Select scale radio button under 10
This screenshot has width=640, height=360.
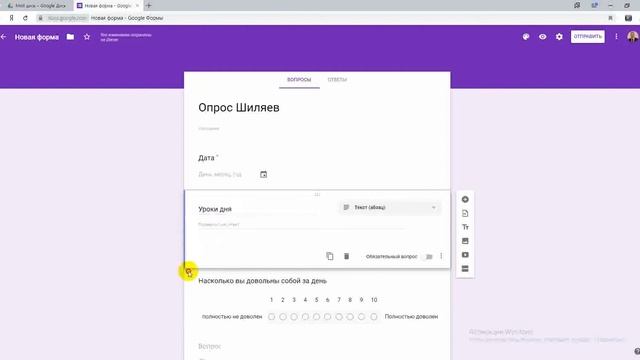click(x=374, y=317)
